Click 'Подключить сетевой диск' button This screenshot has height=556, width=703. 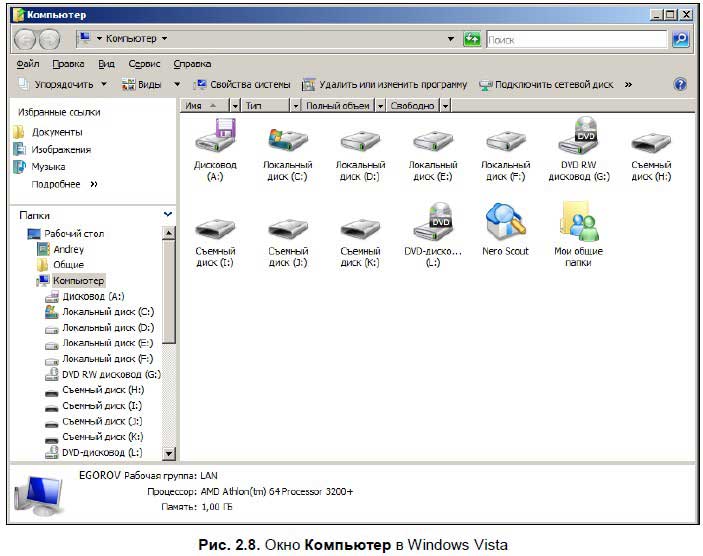tap(546, 84)
